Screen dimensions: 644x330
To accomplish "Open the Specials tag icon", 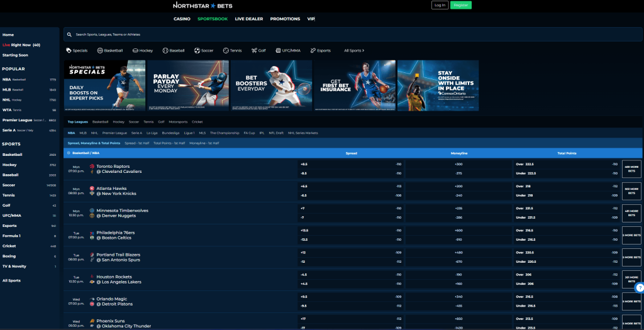I will (x=69, y=50).
